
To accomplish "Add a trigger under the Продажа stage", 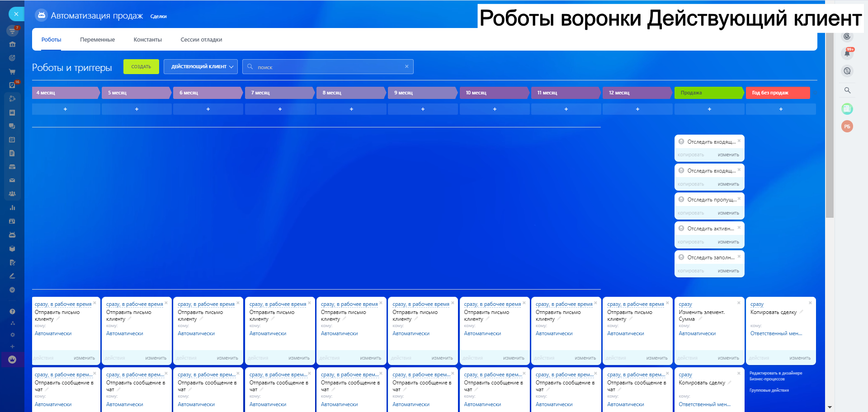I will (709, 109).
